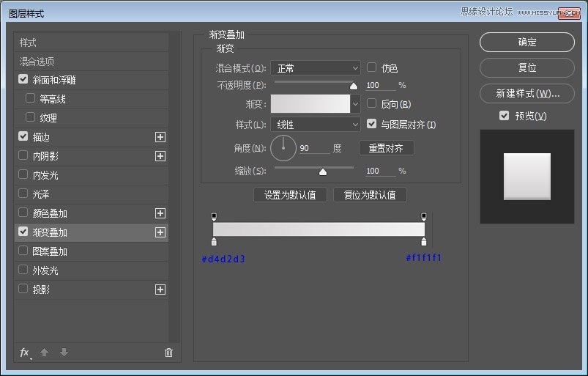Toggle the 反向 reverse checkbox
The height and width of the screenshot is (376, 588).
(372, 104)
